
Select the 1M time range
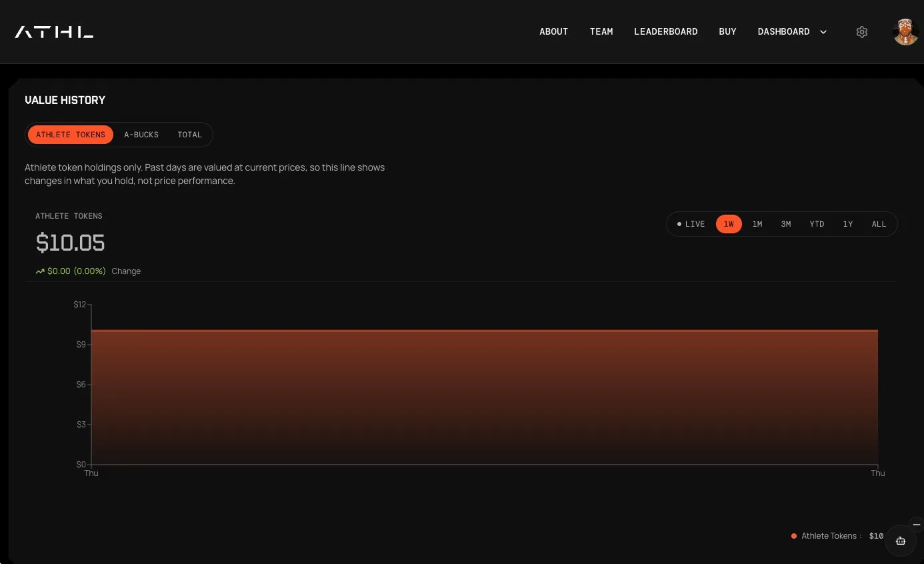[757, 224]
